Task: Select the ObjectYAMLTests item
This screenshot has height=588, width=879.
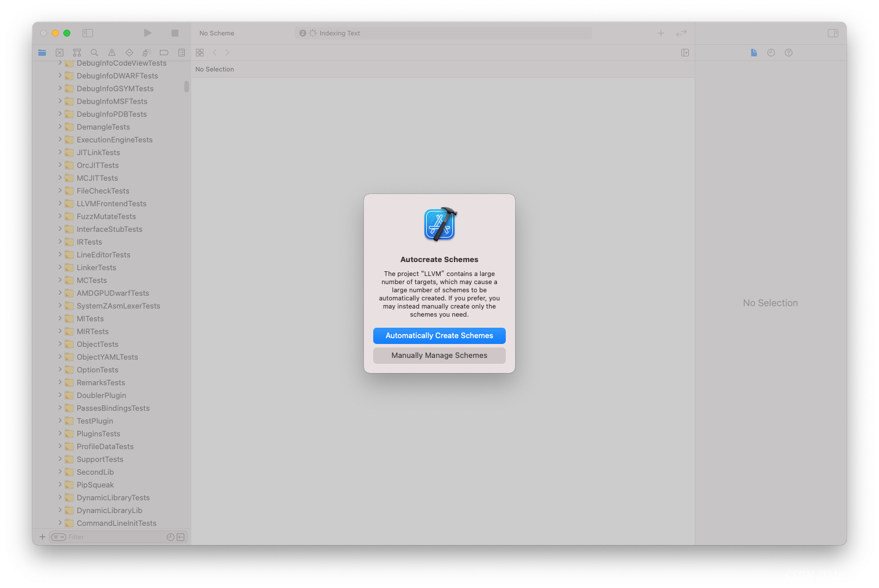Action: click(108, 357)
